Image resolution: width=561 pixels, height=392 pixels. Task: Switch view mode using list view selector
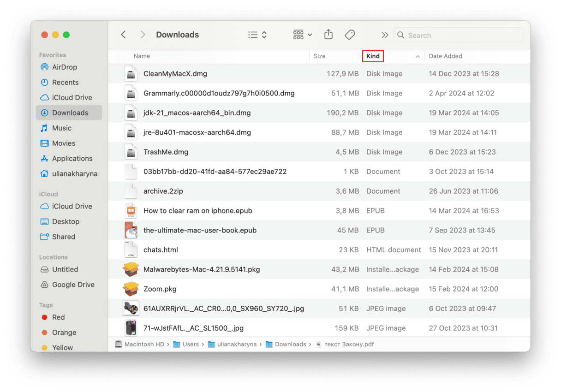[257, 35]
